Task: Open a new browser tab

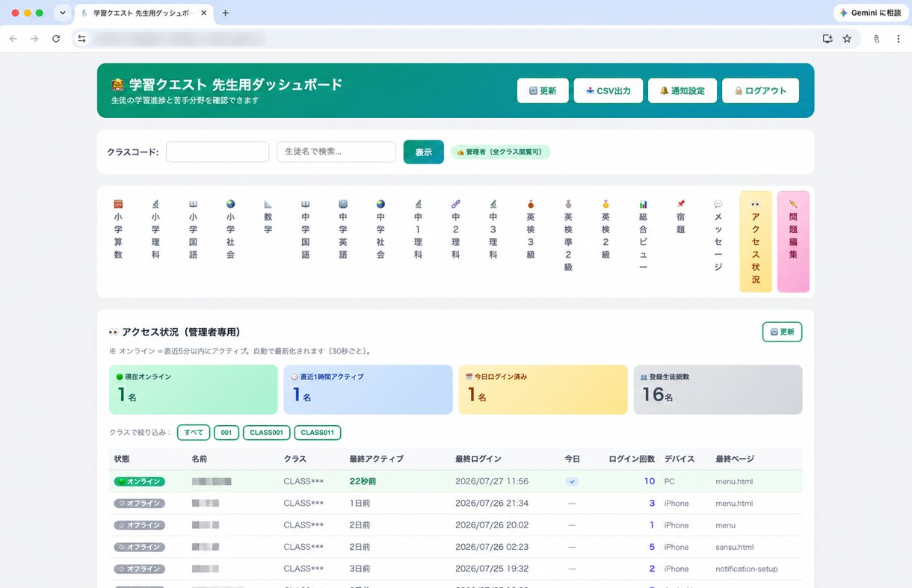Action: click(x=226, y=13)
